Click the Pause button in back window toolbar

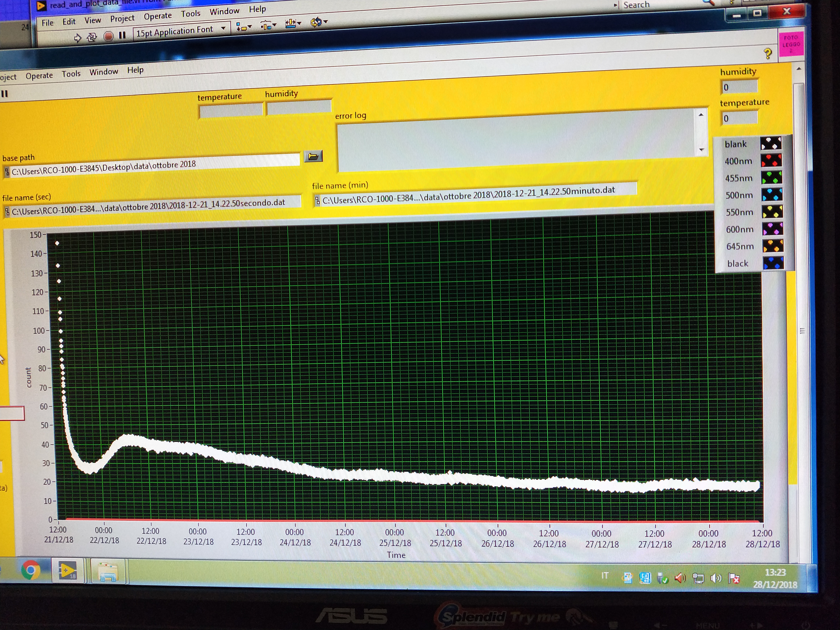[x=122, y=35]
